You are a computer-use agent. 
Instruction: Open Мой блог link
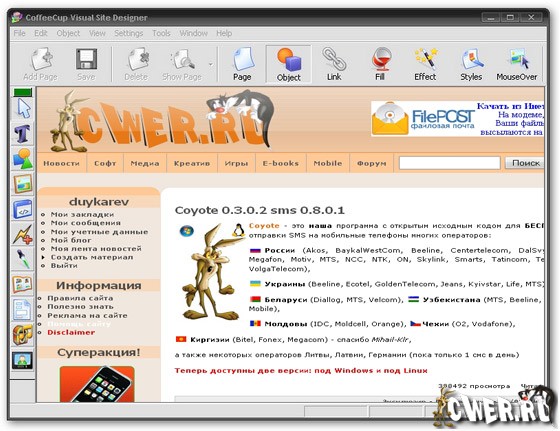click(x=71, y=240)
